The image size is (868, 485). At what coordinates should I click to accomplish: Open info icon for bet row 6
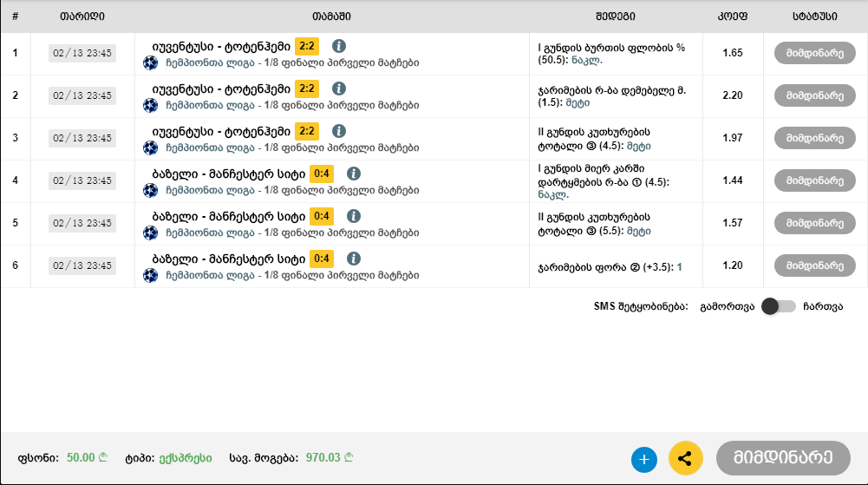pyautogui.click(x=354, y=259)
